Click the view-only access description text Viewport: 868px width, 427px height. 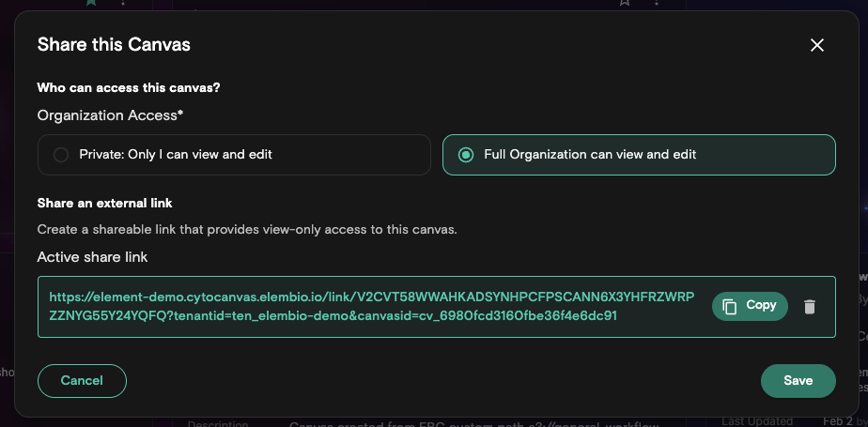click(247, 230)
